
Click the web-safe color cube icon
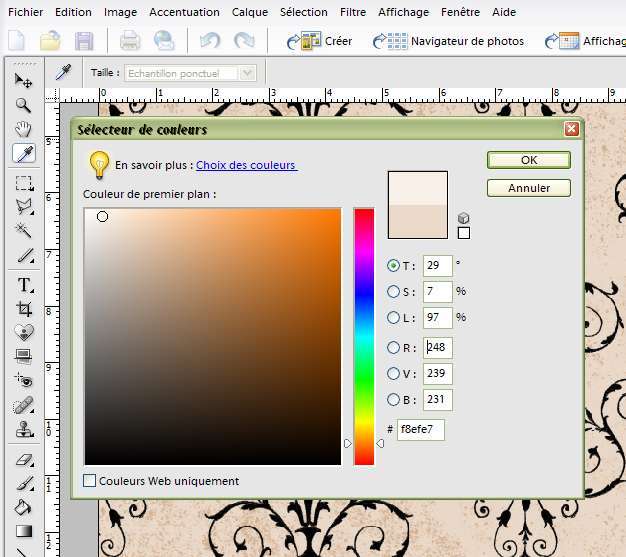[x=463, y=218]
